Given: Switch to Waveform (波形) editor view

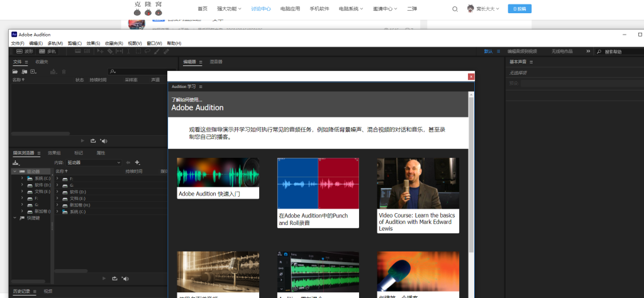Looking at the screenshot, I should click(25, 52).
